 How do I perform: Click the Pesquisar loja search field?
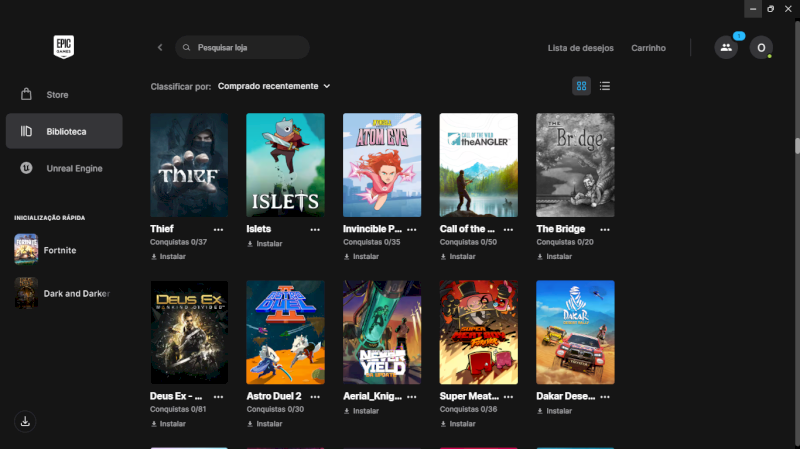245,48
